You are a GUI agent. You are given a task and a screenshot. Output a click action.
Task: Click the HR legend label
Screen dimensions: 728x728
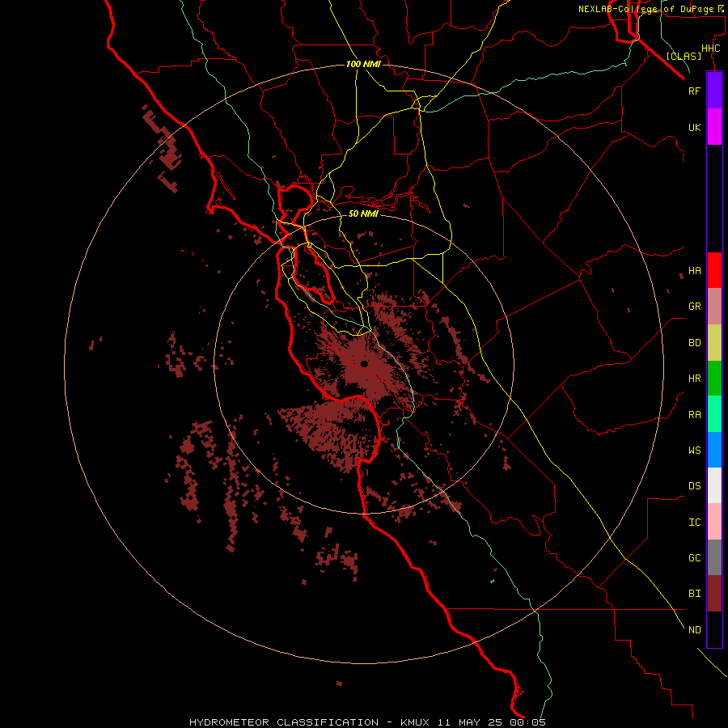click(694, 379)
